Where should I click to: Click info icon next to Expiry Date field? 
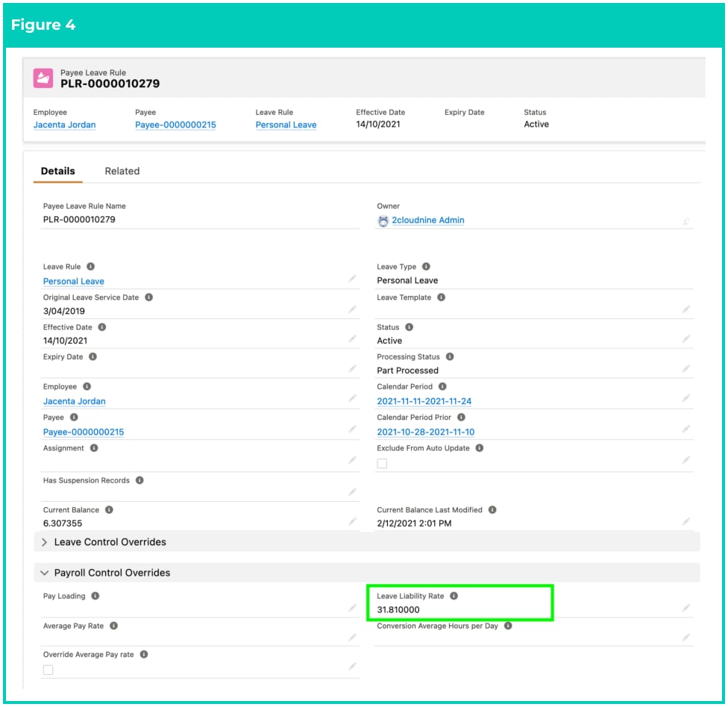click(x=92, y=356)
